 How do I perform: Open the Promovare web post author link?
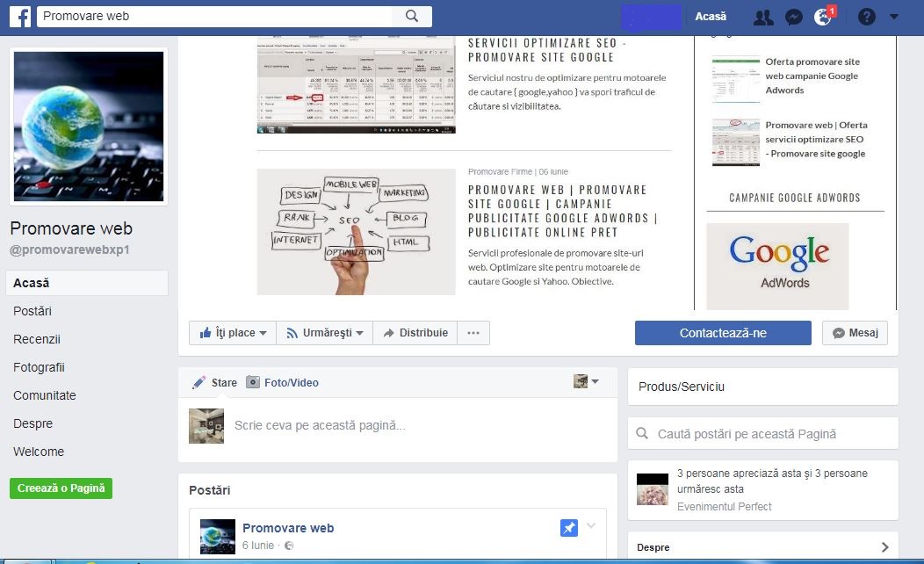point(288,528)
